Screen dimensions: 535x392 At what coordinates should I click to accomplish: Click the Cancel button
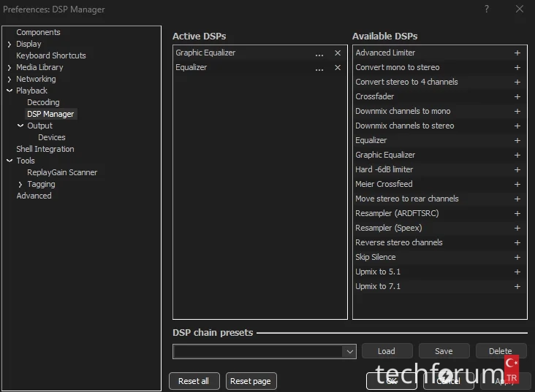point(448,381)
